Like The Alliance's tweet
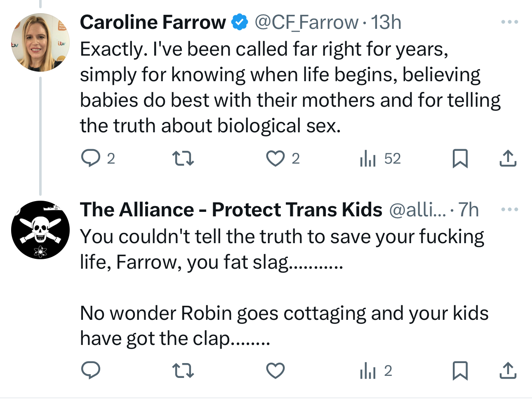The height and width of the screenshot is (401, 532). pos(275,371)
